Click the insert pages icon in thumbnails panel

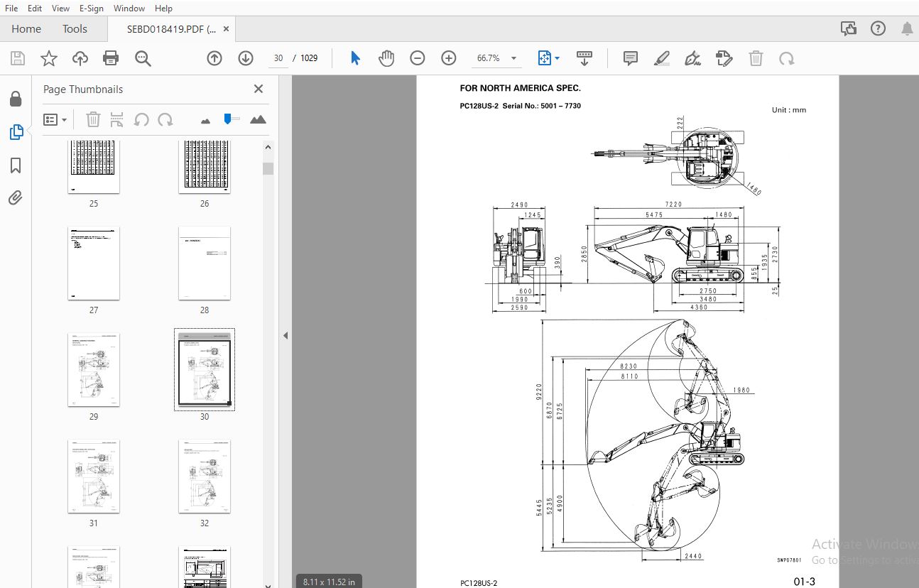click(117, 119)
